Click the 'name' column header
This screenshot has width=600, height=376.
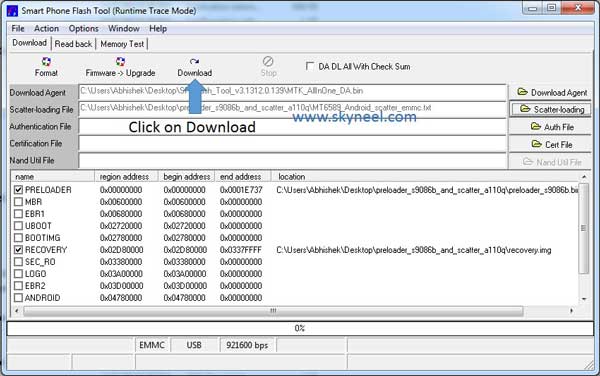pos(53,177)
